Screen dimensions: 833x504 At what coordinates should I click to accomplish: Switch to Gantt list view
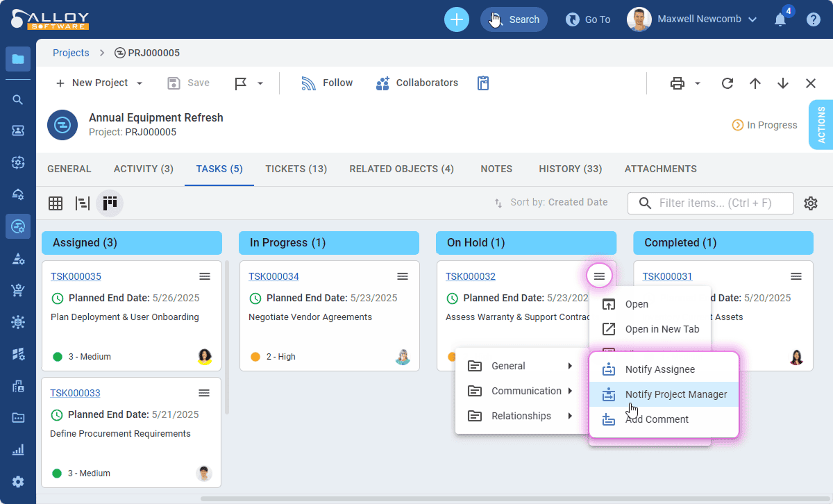(x=83, y=203)
